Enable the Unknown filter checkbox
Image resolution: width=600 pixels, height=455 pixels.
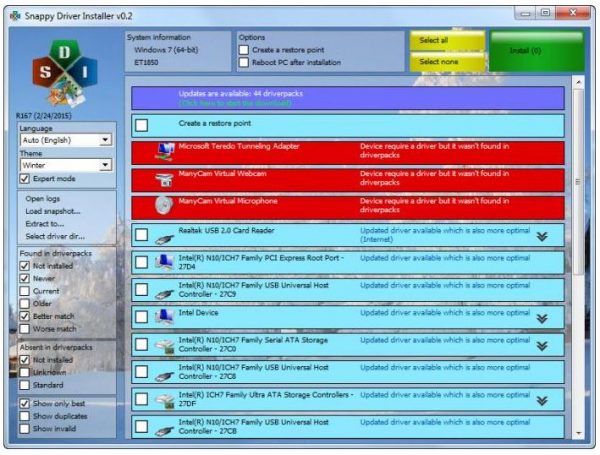pos(24,372)
